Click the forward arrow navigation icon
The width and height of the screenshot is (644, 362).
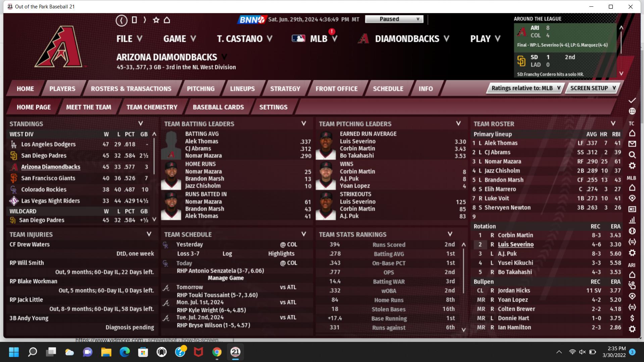[x=145, y=20]
